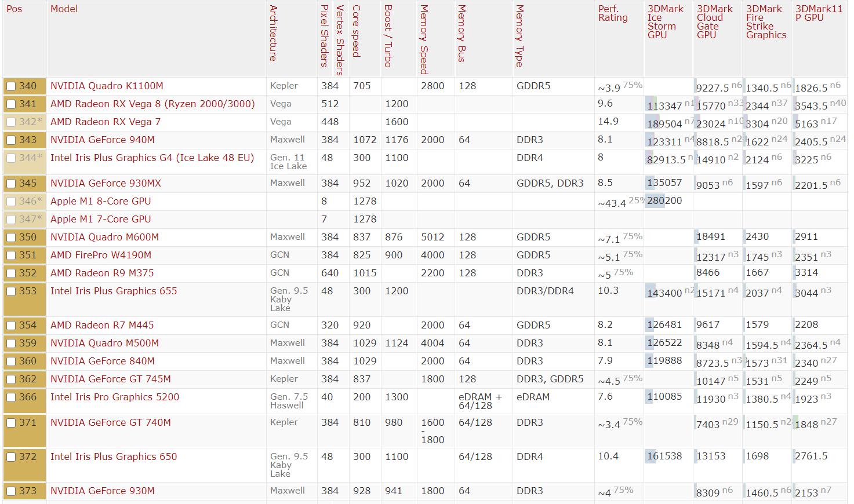
Task: Follow the NVIDIA GeForce GT 745M link
Action: coord(111,379)
